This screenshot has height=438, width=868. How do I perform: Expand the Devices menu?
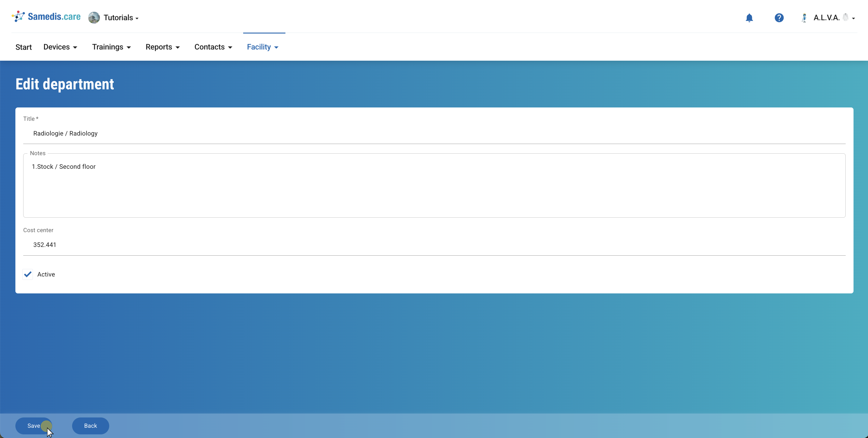click(x=60, y=47)
